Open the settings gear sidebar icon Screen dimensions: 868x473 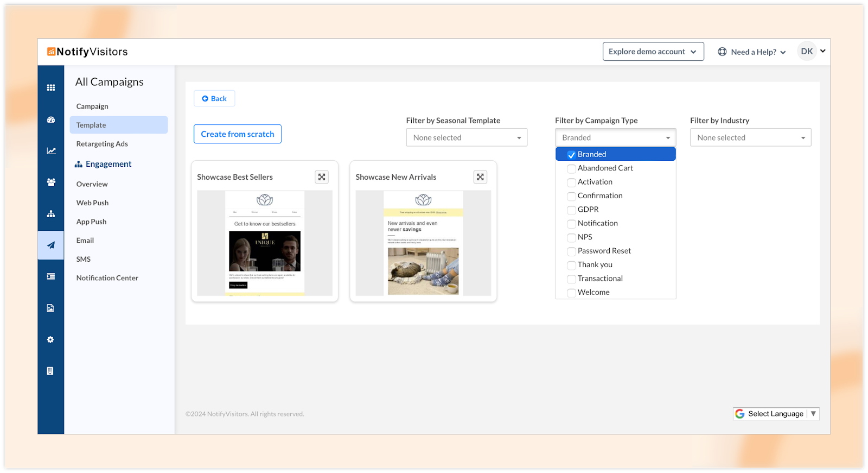coord(50,339)
